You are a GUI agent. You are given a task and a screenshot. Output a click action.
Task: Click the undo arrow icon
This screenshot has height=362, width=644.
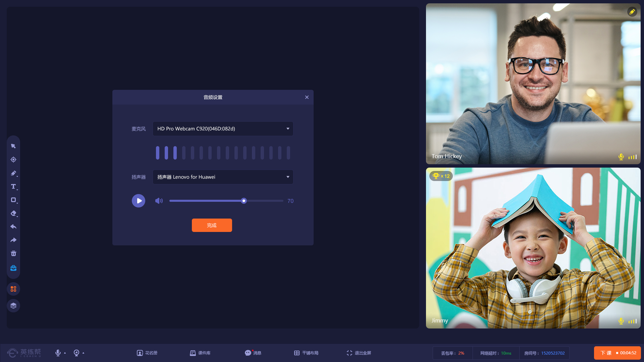click(13, 227)
